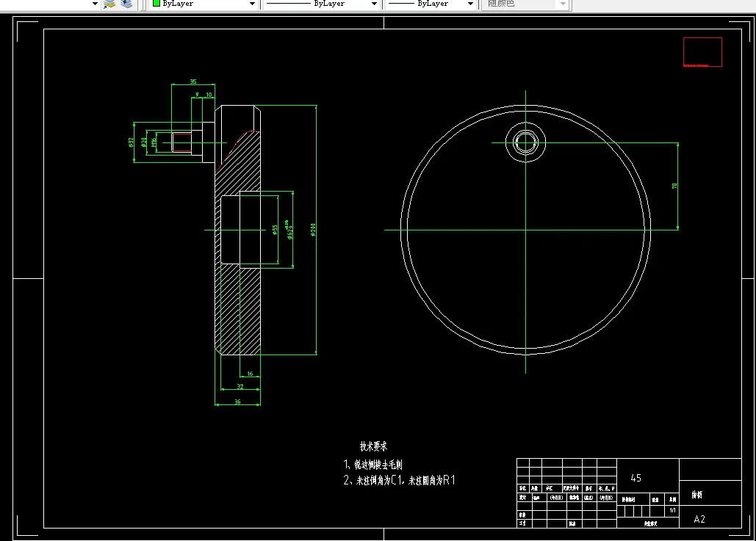
Task: Click the 技术要求 heading text
Action: 373,446
